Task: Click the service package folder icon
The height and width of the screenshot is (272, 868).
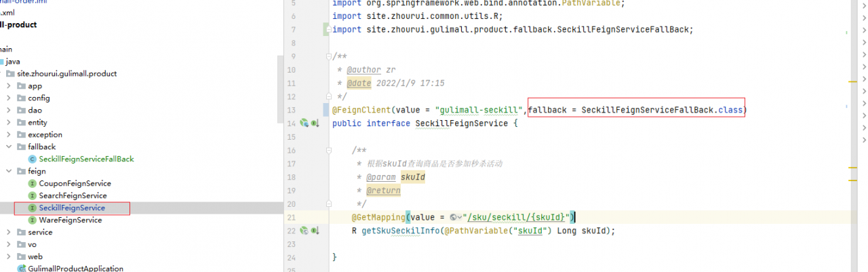Action: pyautogui.click(x=21, y=232)
